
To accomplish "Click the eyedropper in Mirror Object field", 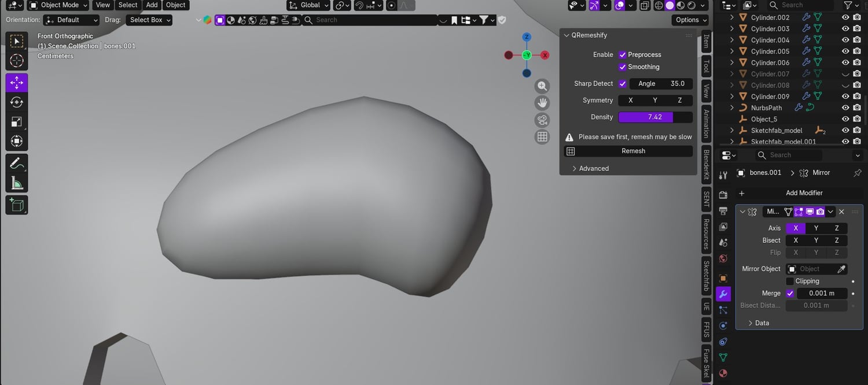I will [x=841, y=269].
